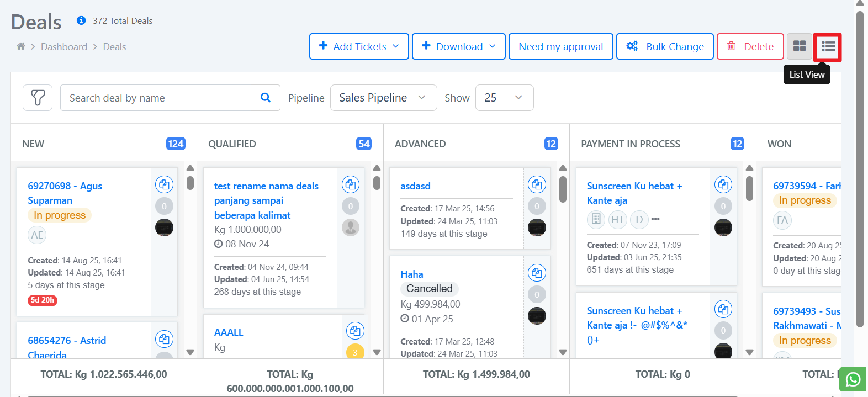Open the Show 25 count dropdown
Viewport: 868px width, 397px height.
click(504, 98)
